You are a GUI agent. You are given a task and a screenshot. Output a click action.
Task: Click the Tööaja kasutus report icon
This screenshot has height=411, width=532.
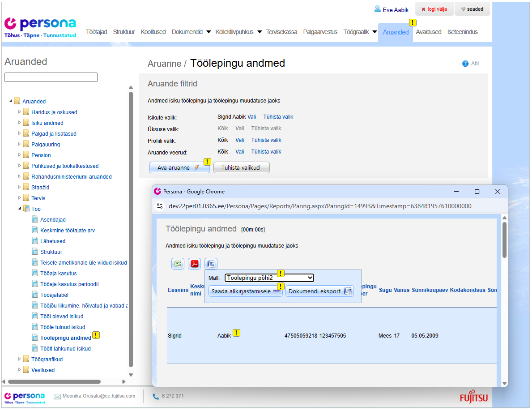tap(34, 274)
